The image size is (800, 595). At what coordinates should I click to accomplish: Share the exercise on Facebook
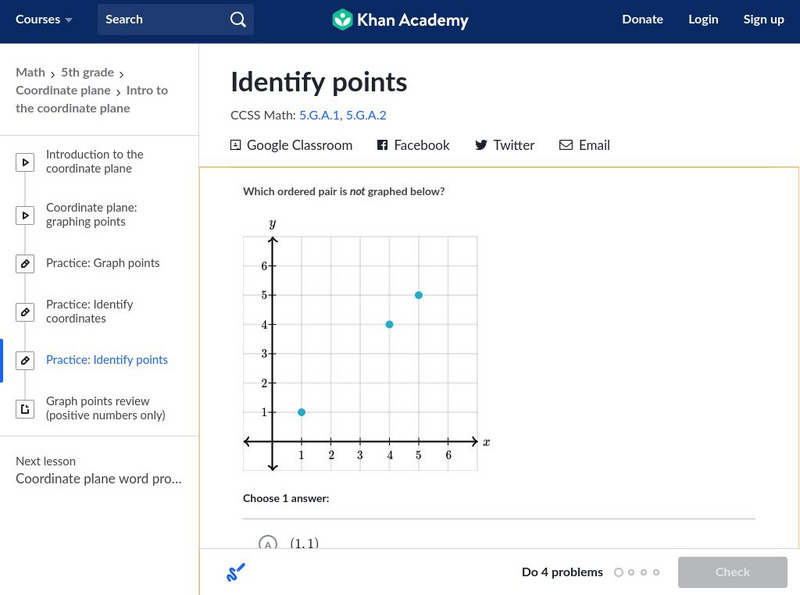[x=412, y=145]
